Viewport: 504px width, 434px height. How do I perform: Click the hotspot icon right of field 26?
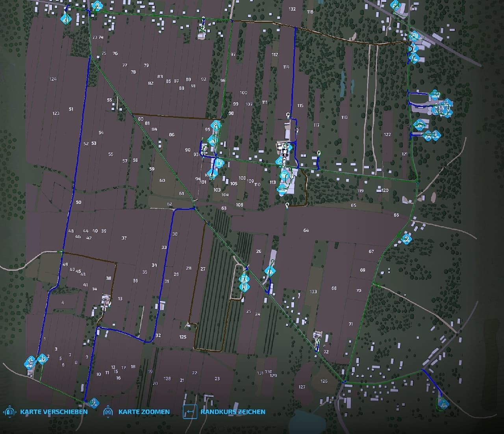click(270, 271)
